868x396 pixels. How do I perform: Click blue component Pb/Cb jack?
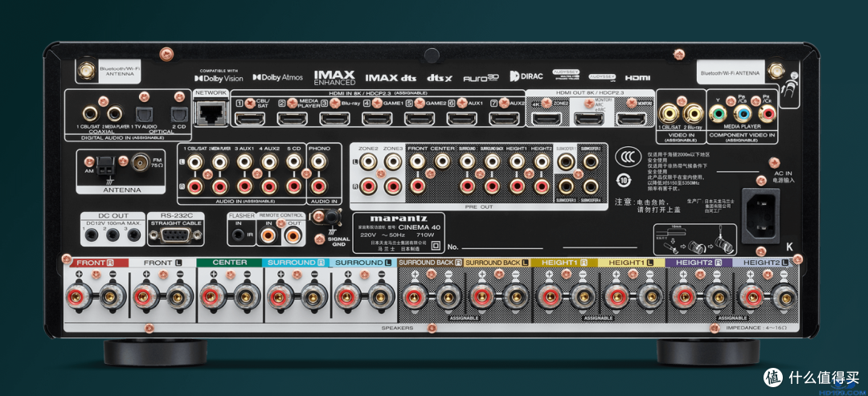tap(743, 115)
